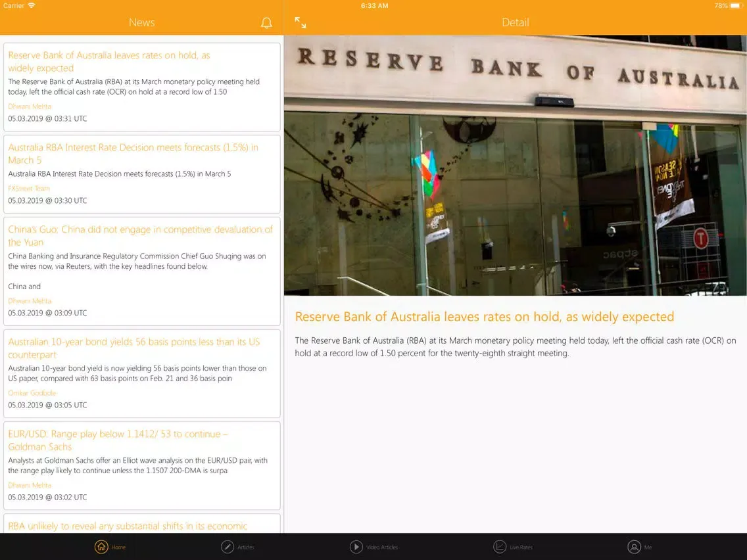
Task: Tap the Video Articles play icon
Action: (x=356, y=547)
